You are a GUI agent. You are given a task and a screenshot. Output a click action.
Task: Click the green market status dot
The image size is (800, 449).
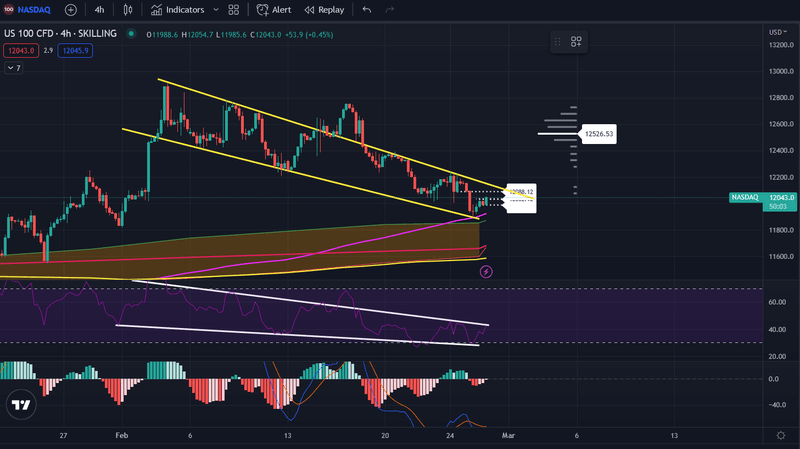(131, 34)
